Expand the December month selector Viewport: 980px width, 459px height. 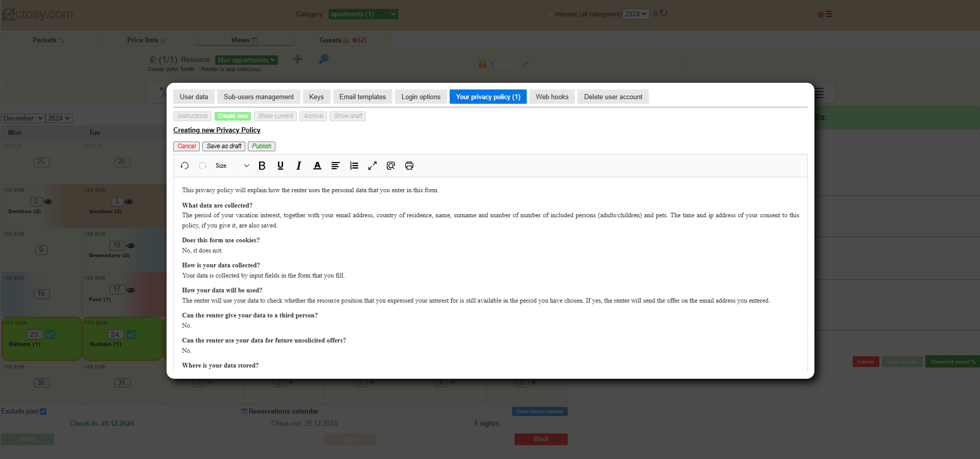pyautogui.click(x=23, y=118)
